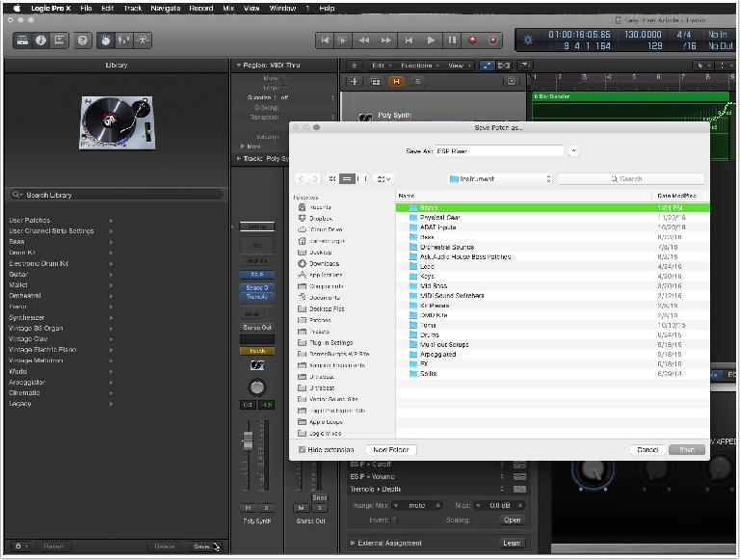Screen dimensions: 740x560
Task: Click the Search Library field
Action: 117,195
